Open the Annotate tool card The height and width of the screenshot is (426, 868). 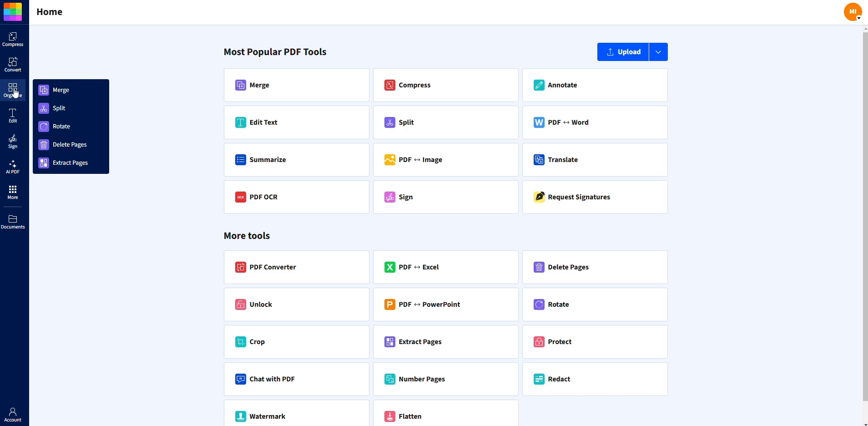coord(595,85)
